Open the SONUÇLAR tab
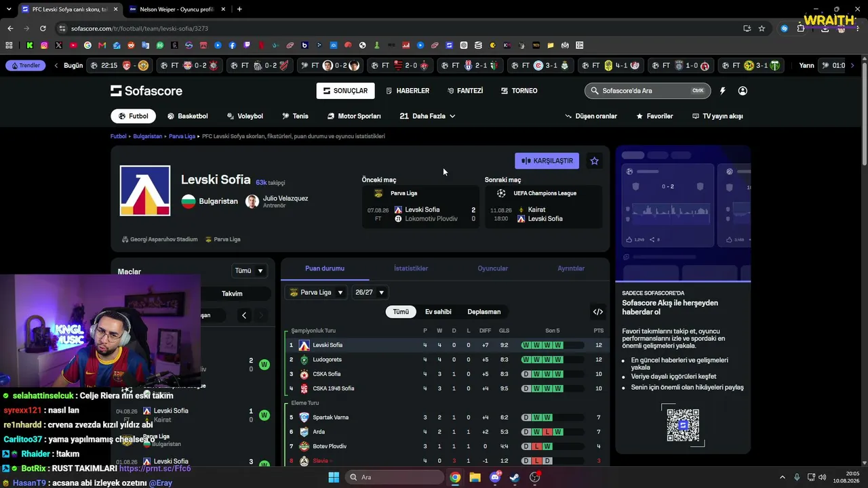This screenshot has height=488, width=868. click(x=345, y=91)
